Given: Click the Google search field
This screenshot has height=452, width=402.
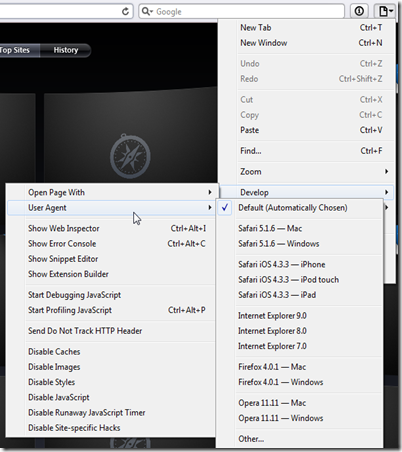Looking at the screenshot, I should (241, 11).
